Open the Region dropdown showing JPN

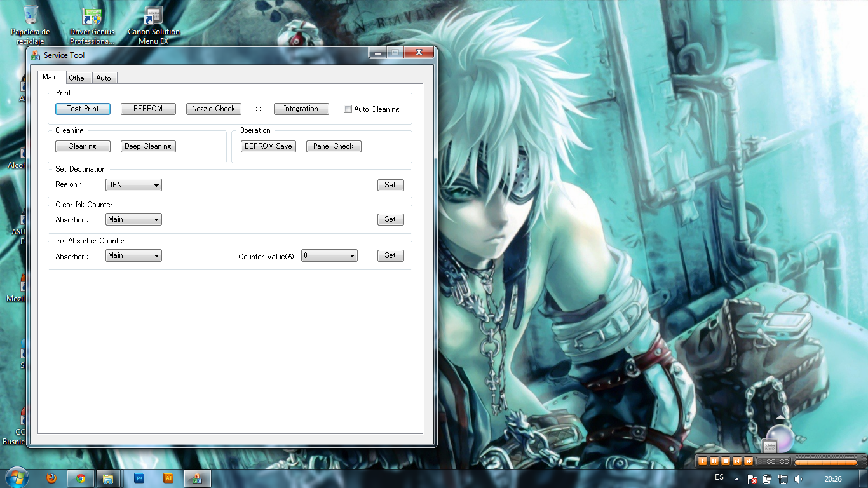pos(133,185)
